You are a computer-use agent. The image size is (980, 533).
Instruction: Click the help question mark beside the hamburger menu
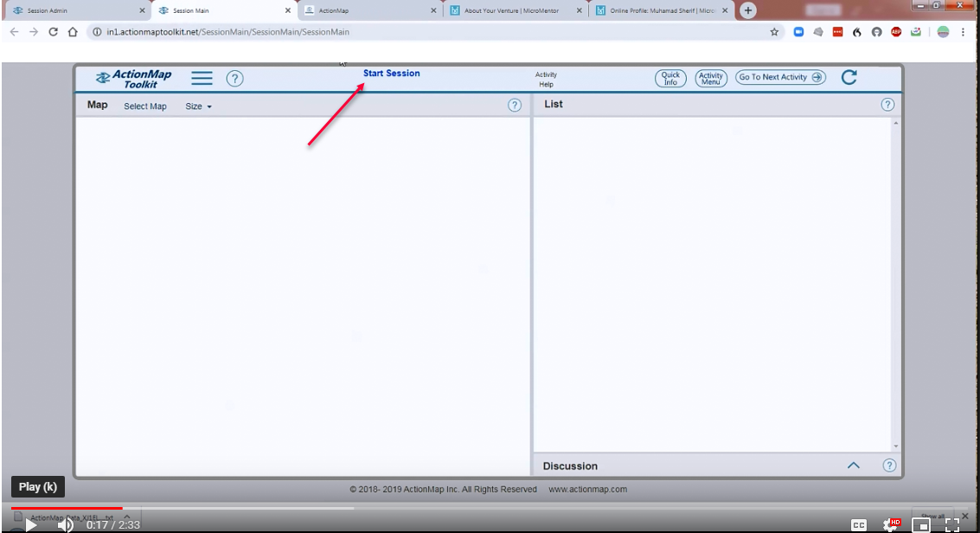pyautogui.click(x=234, y=78)
